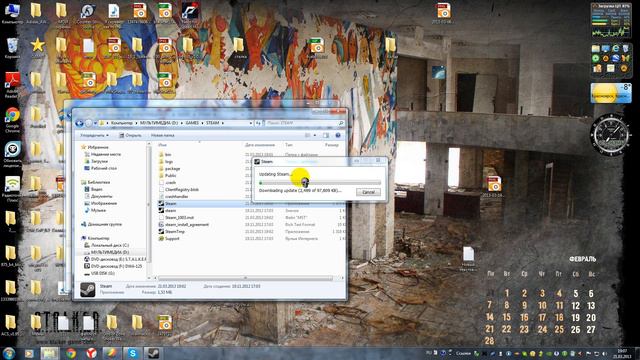This screenshot has width=640, height=360.
Task: Open Skype from taskbar
Action: click(133, 353)
